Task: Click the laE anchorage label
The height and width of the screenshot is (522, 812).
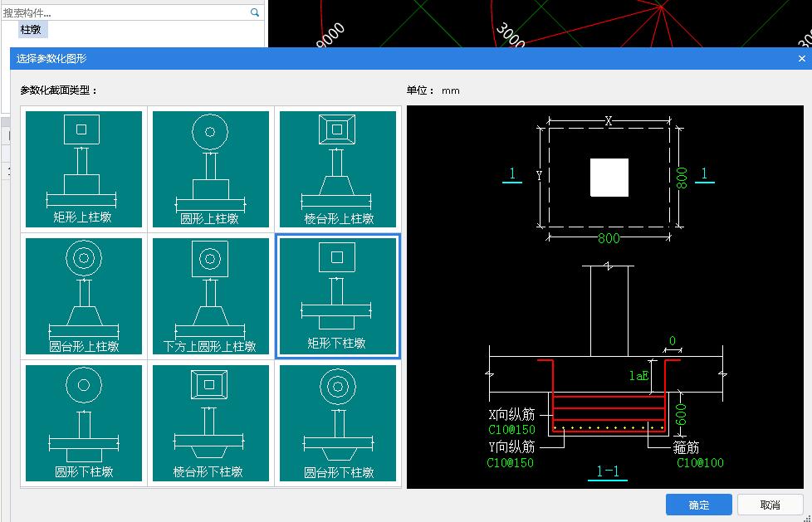Action: [x=638, y=375]
